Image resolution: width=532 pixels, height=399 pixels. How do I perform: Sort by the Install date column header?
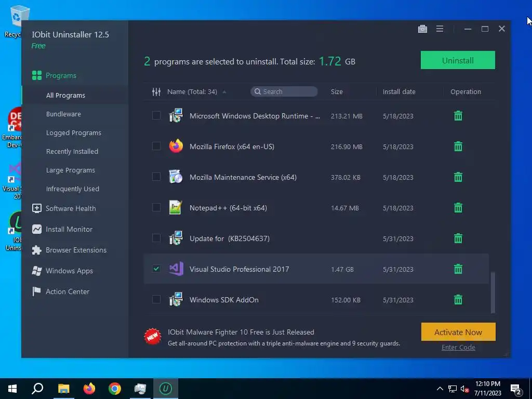tap(399, 91)
